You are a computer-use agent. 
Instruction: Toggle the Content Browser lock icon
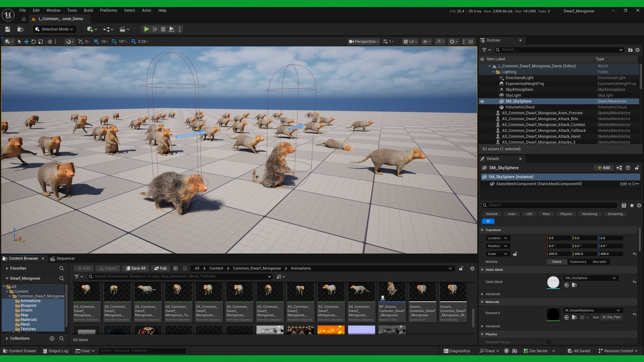(461, 268)
